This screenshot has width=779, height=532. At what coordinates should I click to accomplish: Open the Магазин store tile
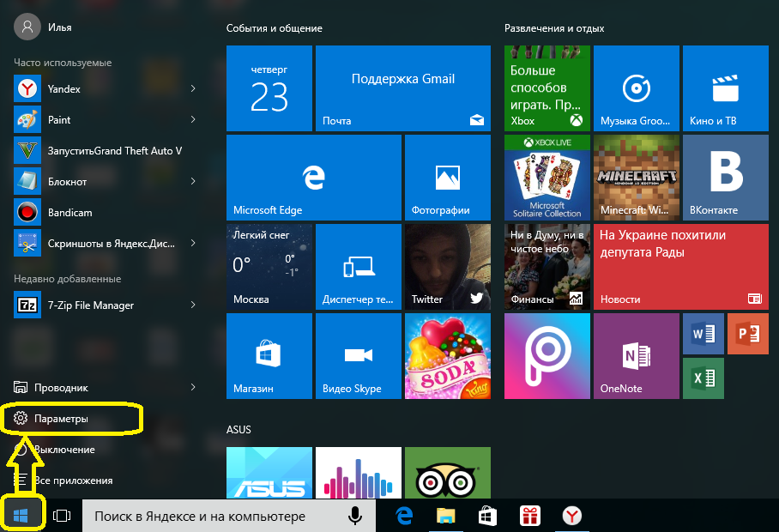[269, 355]
